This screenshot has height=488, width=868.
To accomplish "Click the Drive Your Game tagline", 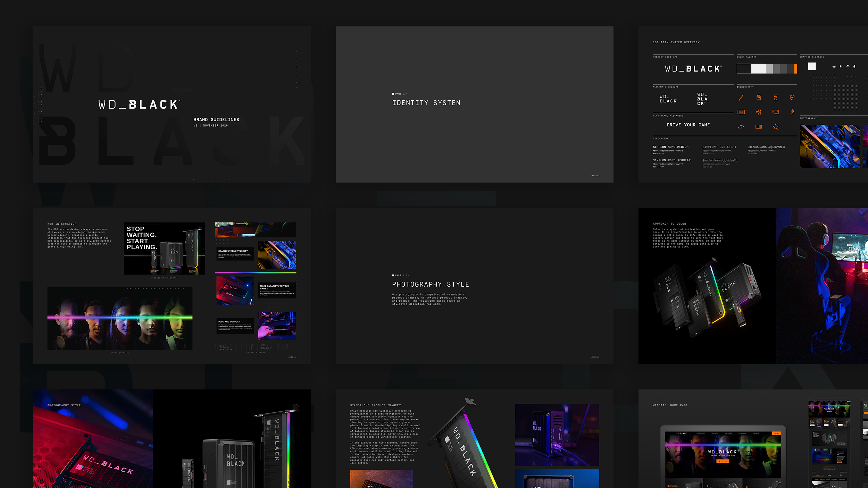I will click(x=688, y=125).
